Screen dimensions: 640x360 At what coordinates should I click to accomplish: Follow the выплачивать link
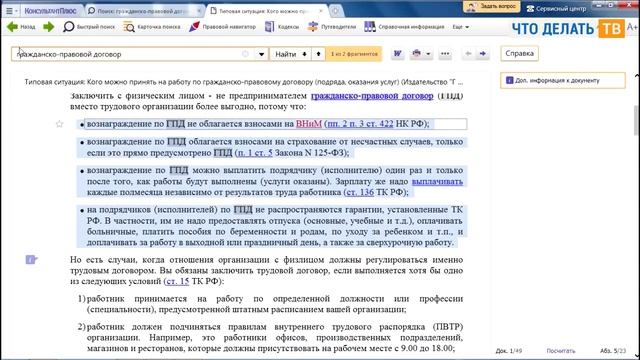point(437,181)
